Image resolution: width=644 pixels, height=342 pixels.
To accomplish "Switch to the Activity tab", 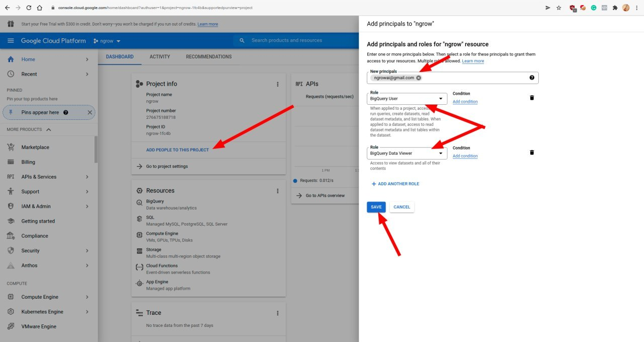I will 159,57.
